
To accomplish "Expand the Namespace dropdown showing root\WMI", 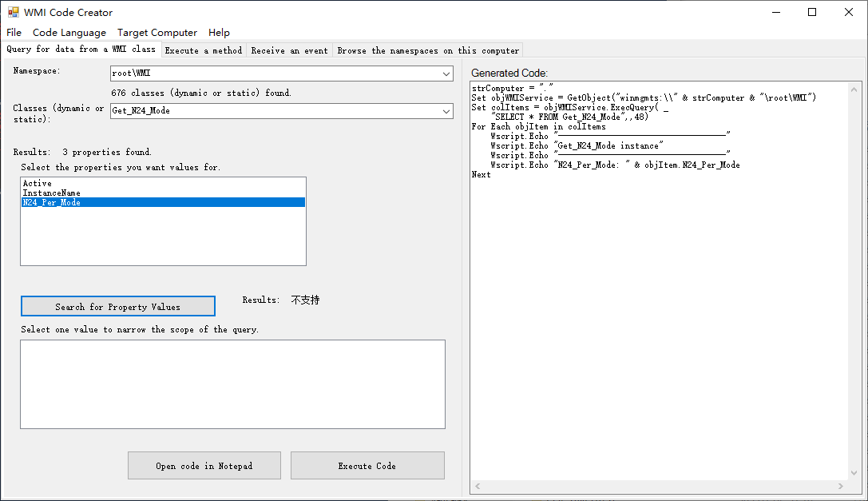I will pos(446,73).
